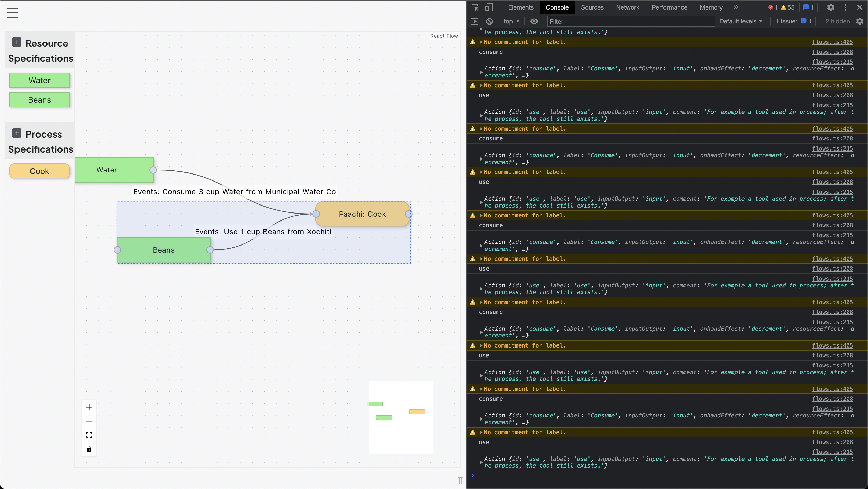Open flows.ts:405 source location
This screenshot has width=868, height=489.
coord(832,42)
